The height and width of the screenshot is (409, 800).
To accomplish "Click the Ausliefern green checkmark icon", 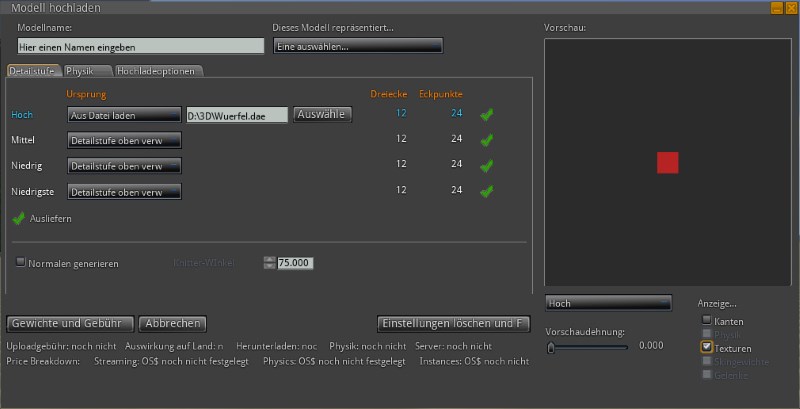I will click(18, 218).
